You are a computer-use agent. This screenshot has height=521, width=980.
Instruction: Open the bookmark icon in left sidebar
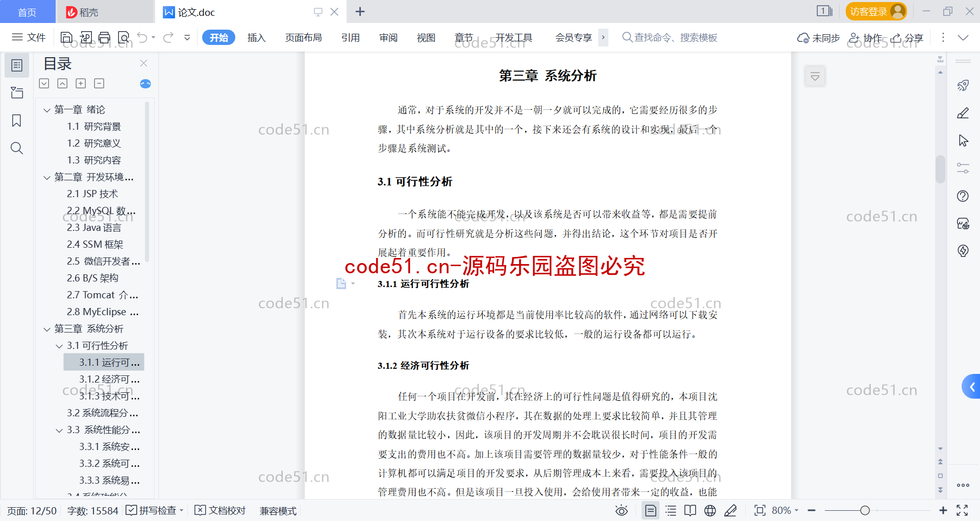(x=17, y=121)
